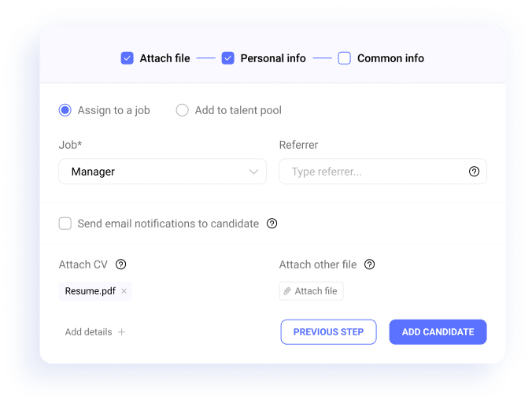Enable Send email notifications to candidate checkbox
Screen dimensions: 532x403
coord(65,224)
